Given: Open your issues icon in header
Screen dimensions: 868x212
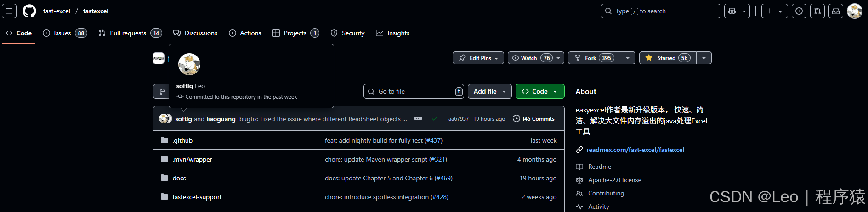Looking at the screenshot, I should 799,11.
